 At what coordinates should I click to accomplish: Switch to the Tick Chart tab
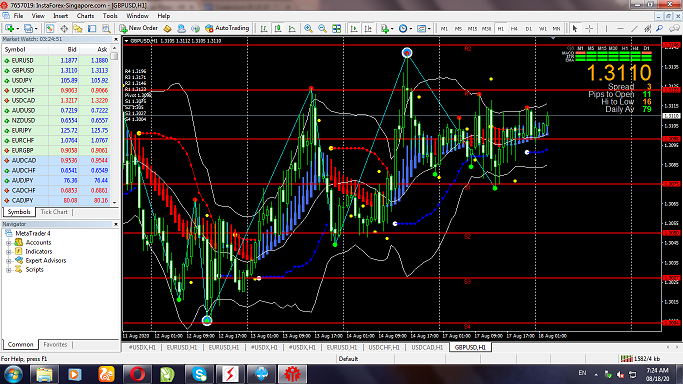[x=54, y=212]
